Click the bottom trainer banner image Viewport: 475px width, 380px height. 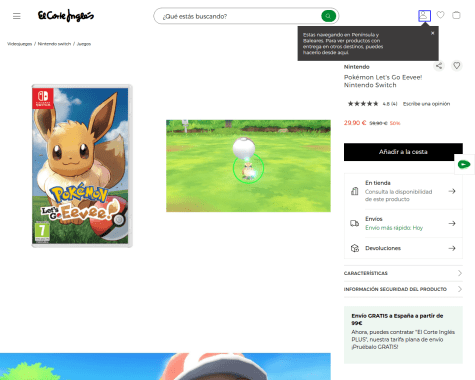pyautogui.click(x=165, y=366)
